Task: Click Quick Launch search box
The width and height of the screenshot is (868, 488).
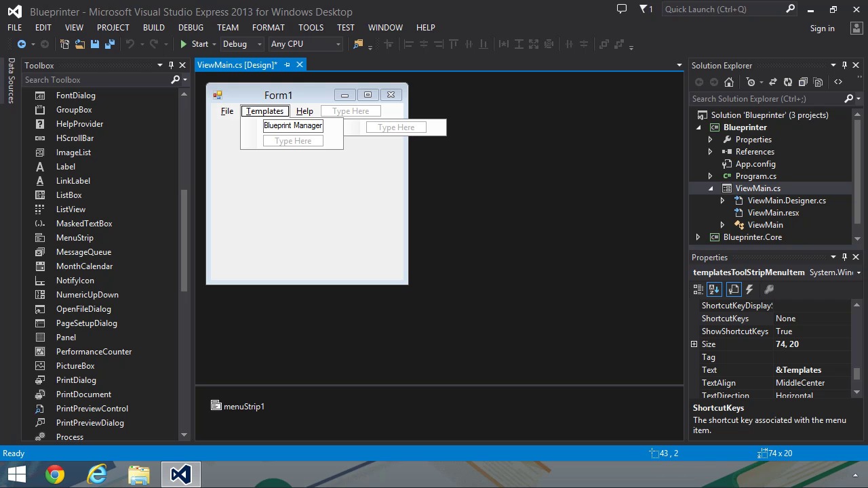Action: 723,9
